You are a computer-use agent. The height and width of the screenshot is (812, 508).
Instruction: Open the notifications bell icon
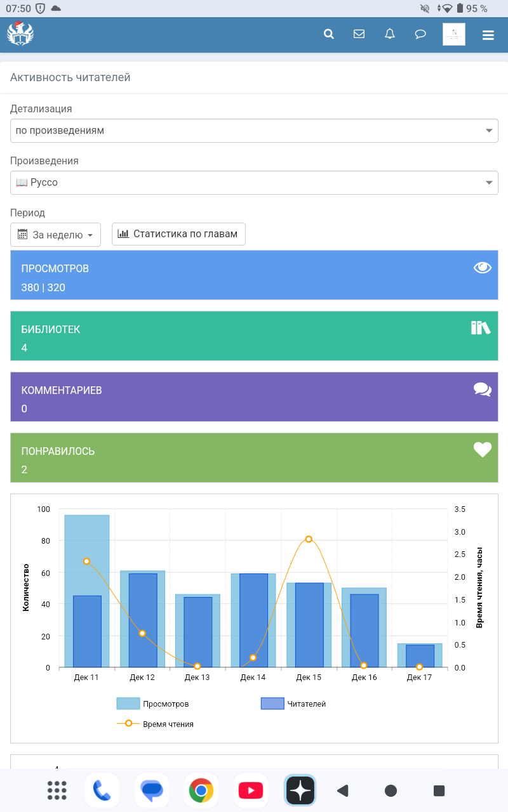coord(390,34)
